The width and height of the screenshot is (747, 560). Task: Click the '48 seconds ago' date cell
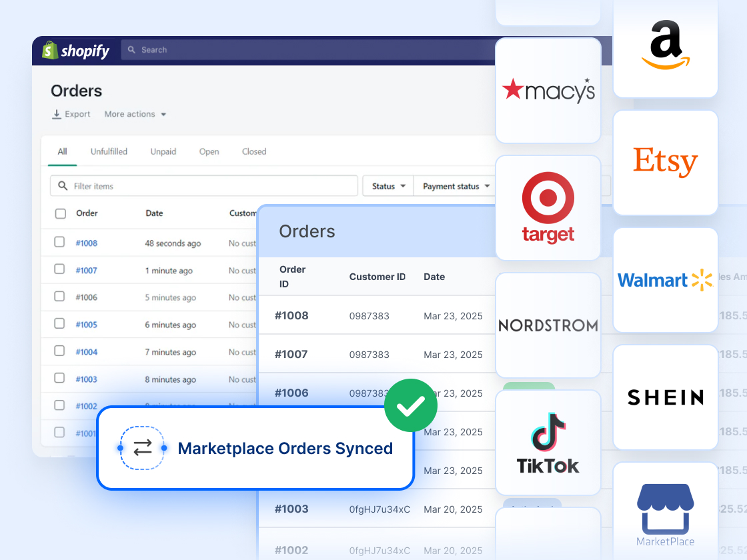[173, 243]
